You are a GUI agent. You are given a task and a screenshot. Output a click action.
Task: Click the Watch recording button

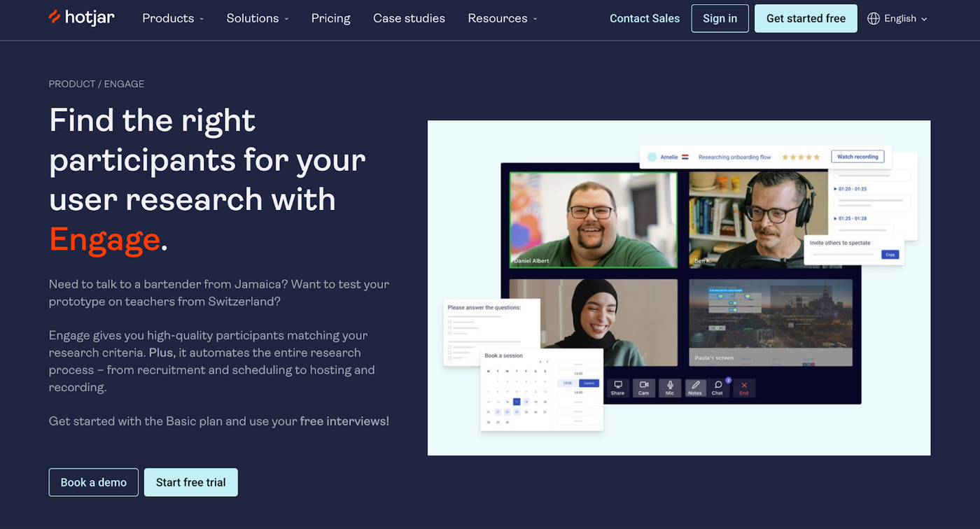(x=857, y=157)
